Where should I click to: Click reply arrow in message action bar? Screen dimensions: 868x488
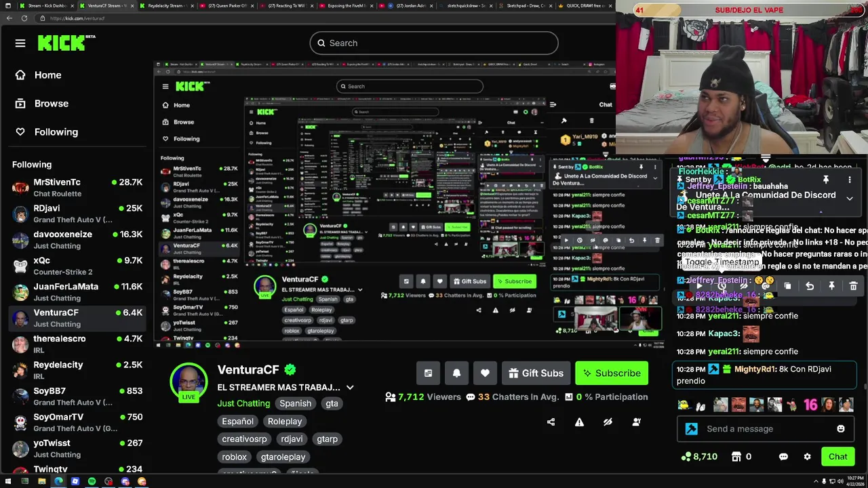pos(810,286)
